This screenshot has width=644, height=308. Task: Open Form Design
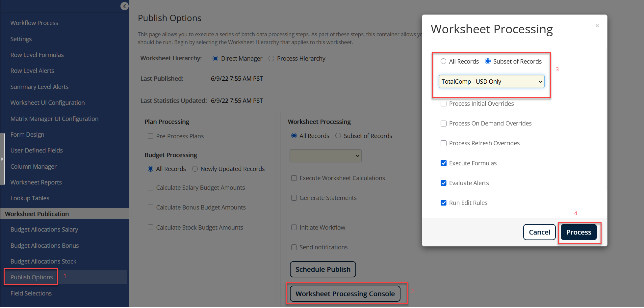pos(27,134)
